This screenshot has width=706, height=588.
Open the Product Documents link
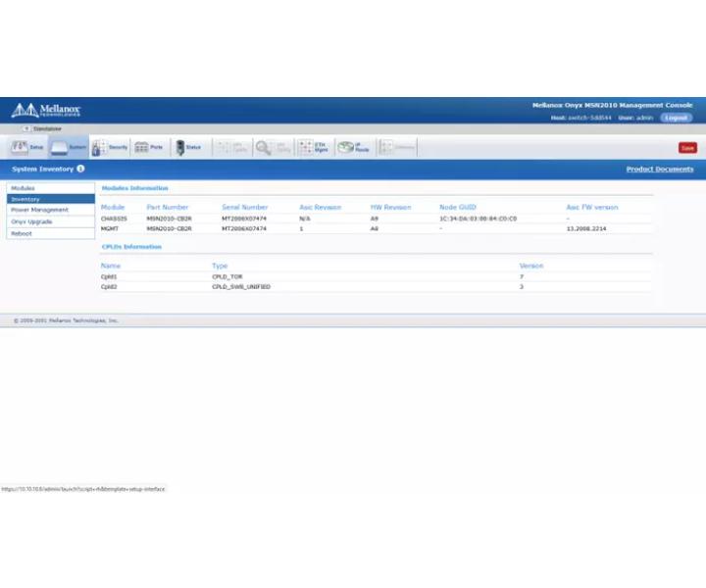660,170
